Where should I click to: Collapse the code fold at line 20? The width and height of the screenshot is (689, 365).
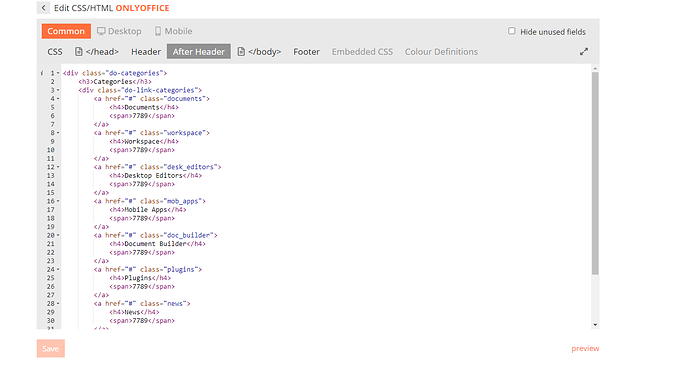58,235
